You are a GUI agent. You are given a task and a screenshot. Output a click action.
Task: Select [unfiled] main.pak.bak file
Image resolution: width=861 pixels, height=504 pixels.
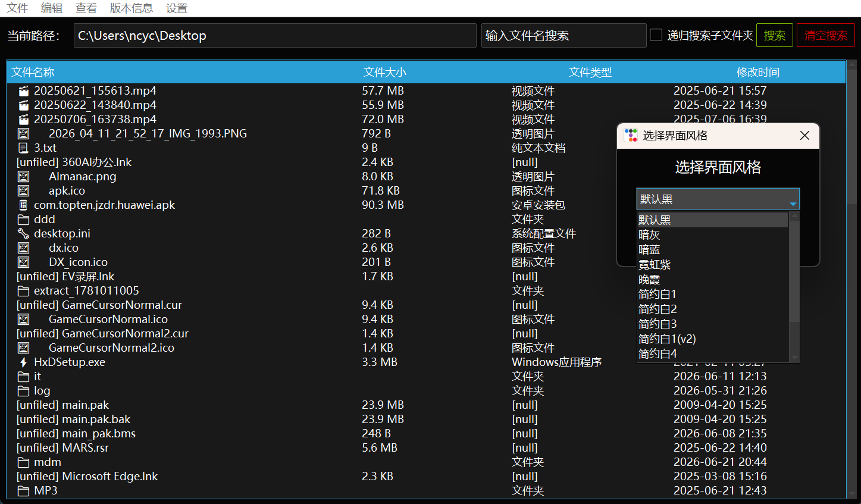point(74,420)
